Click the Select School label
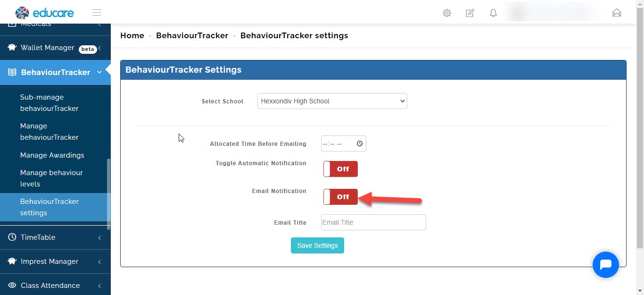The width and height of the screenshot is (644, 295). click(223, 101)
